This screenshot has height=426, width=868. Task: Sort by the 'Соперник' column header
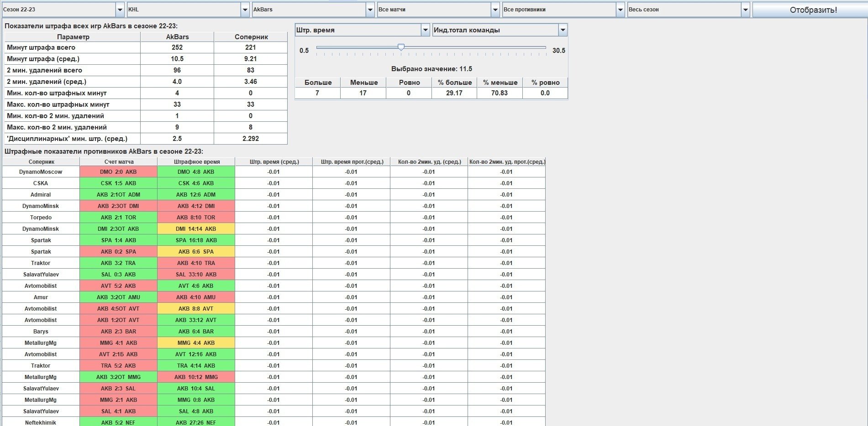point(41,162)
